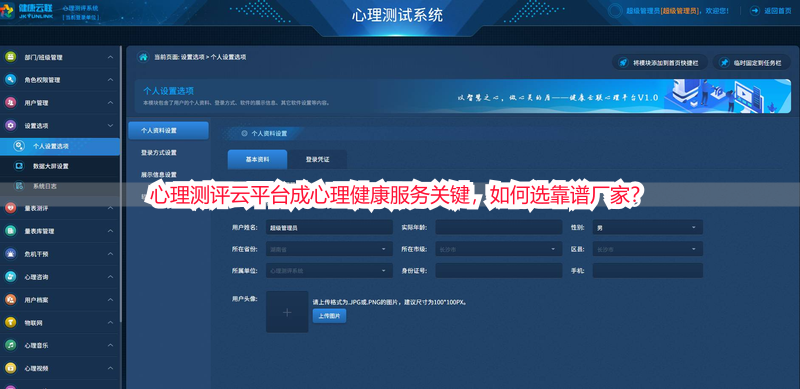
Task: Click the sidebar vertical scrollbar
Action: tap(121, 184)
